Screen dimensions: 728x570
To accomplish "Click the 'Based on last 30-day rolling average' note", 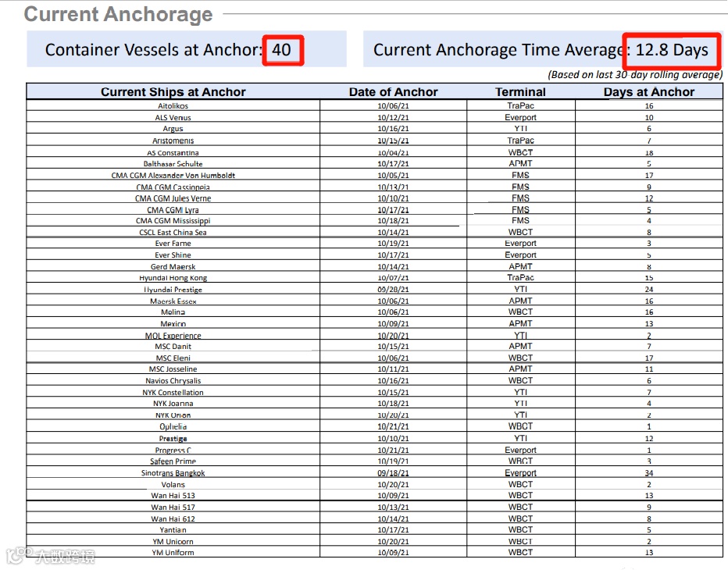I will click(635, 75).
